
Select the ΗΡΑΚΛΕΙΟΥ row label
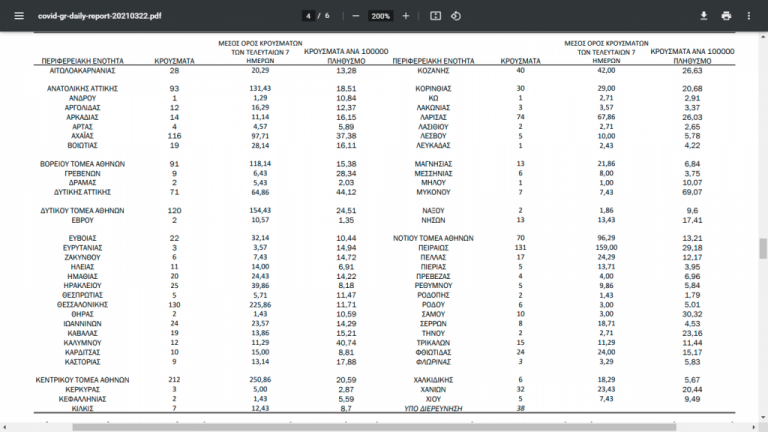(x=82, y=286)
